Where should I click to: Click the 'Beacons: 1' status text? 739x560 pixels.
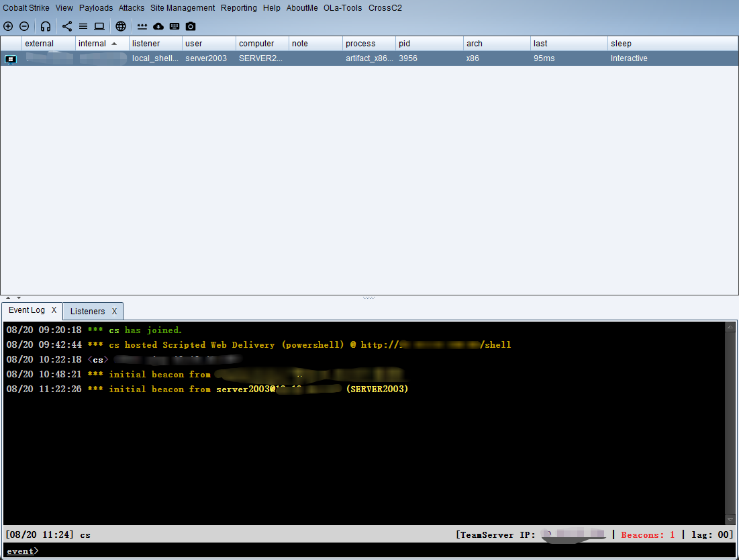[x=648, y=535]
